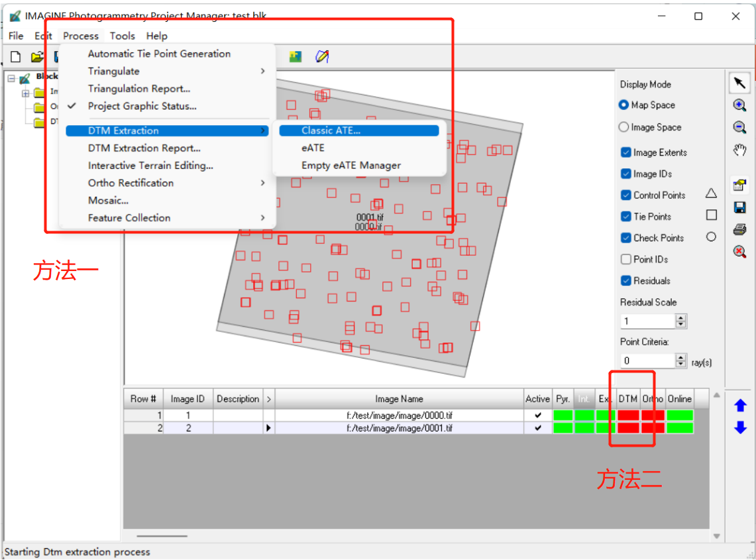Toggle the Image Extents checkbox
756x560 pixels.
(x=626, y=152)
